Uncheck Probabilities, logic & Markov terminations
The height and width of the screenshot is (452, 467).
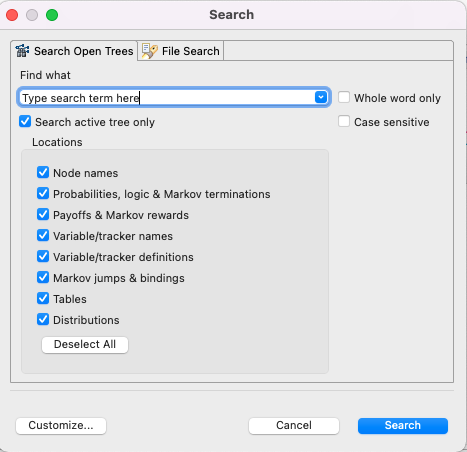[x=43, y=193]
